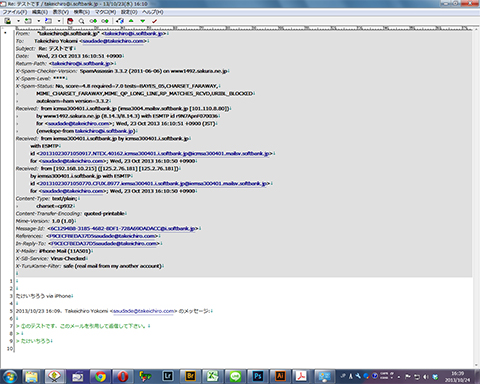
Task: Open Adobe Bridge from the taskbar
Action: click(x=190, y=377)
